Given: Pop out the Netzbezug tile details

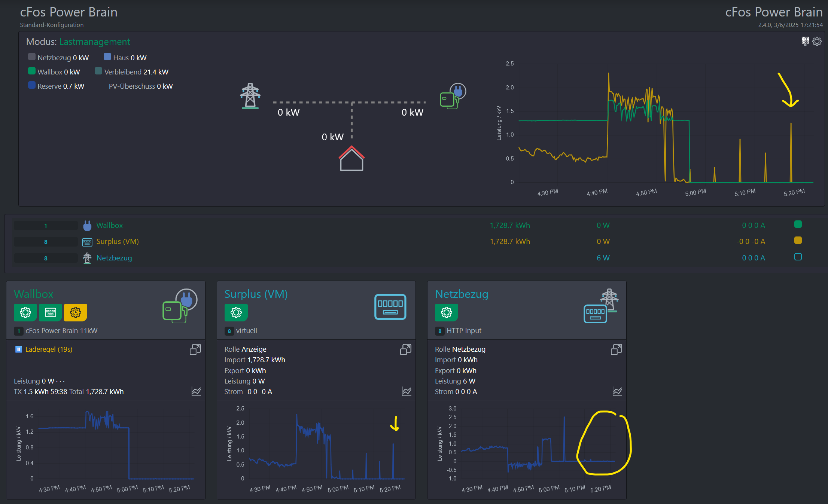Looking at the screenshot, I should [617, 349].
